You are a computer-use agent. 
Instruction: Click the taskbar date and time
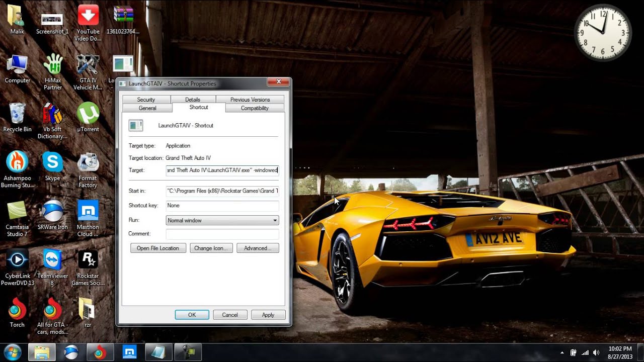click(620, 352)
